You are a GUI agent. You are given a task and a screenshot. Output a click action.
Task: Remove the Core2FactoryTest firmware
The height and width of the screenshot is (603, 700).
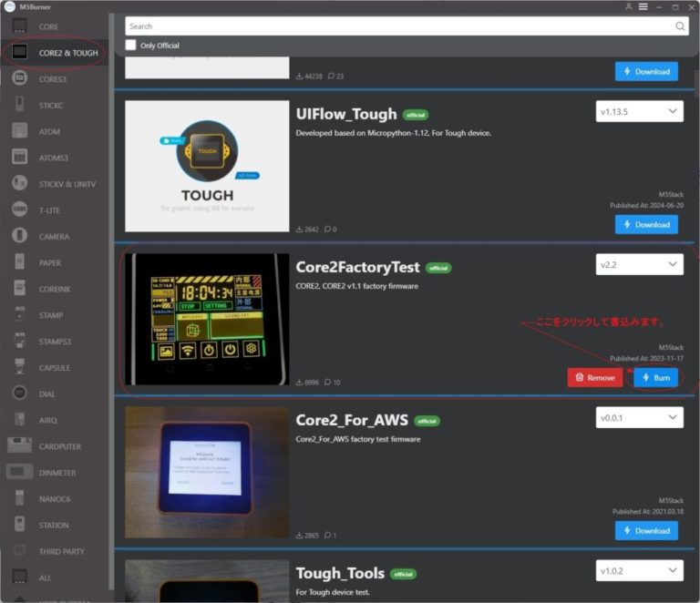click(x=594, y=377)
